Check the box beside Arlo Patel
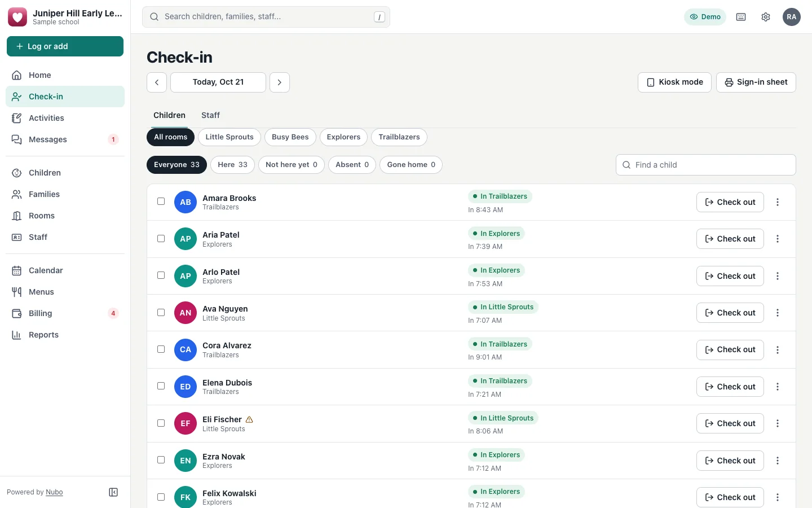Image resolution: width=812 pixels, height=508 pixels. tap(161, 275)
